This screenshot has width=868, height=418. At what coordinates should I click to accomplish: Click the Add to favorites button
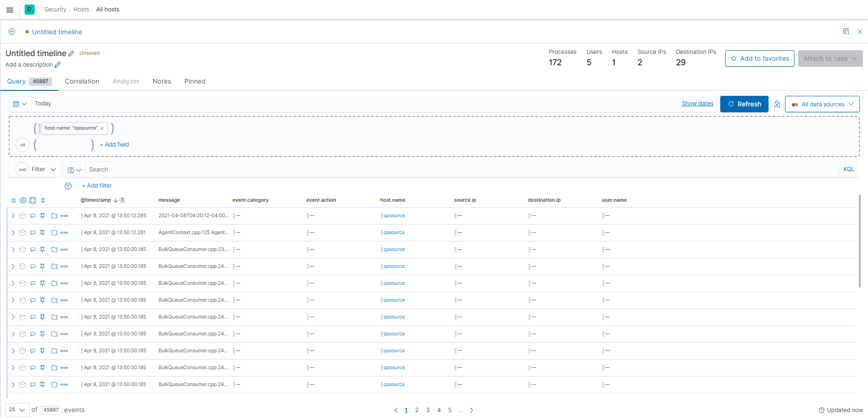pos(759,58)
